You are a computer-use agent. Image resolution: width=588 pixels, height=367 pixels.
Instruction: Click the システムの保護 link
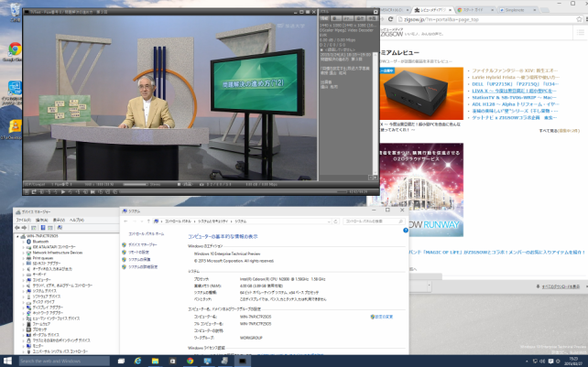point(139,259)
